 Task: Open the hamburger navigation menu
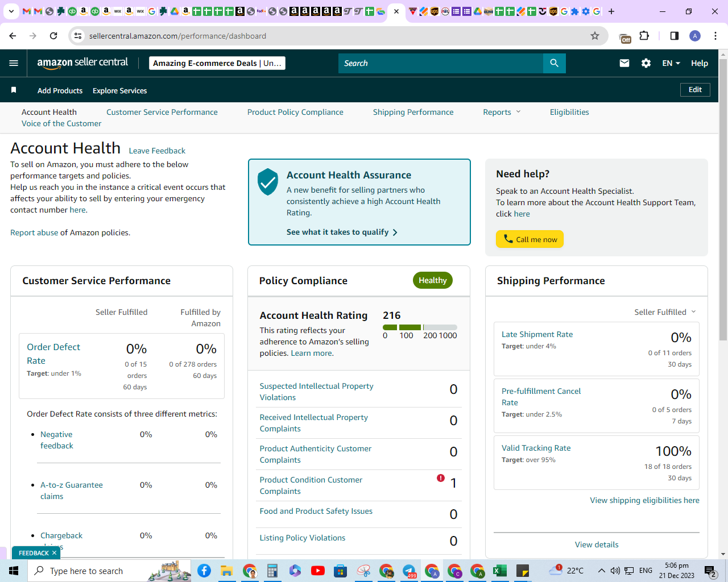(x=14, y=63)
